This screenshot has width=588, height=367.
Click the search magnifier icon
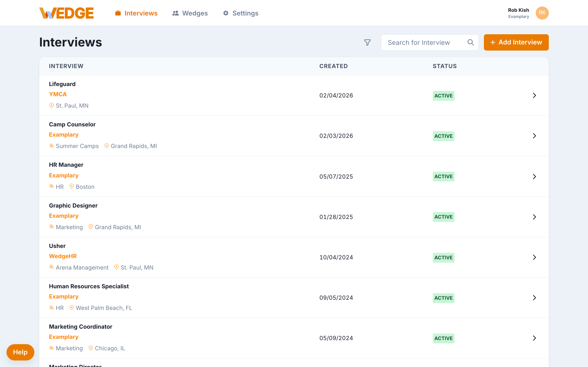tap(470, 42)
